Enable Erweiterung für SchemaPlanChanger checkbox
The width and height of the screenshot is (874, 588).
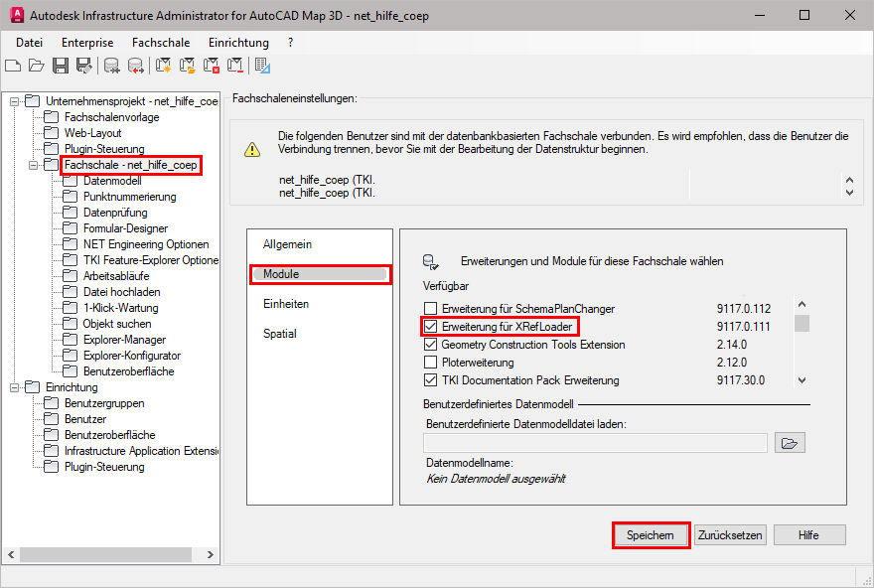[430, 308]
